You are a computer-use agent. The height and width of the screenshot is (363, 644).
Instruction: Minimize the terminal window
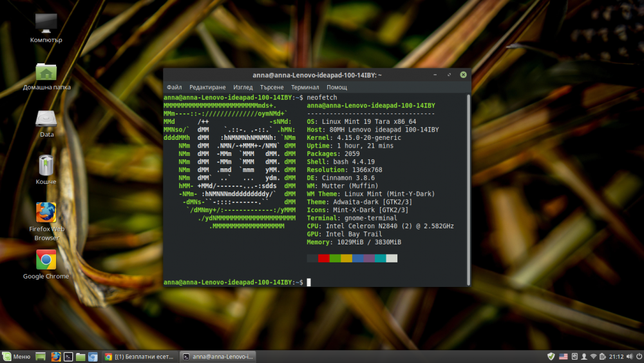pos(435,75)
